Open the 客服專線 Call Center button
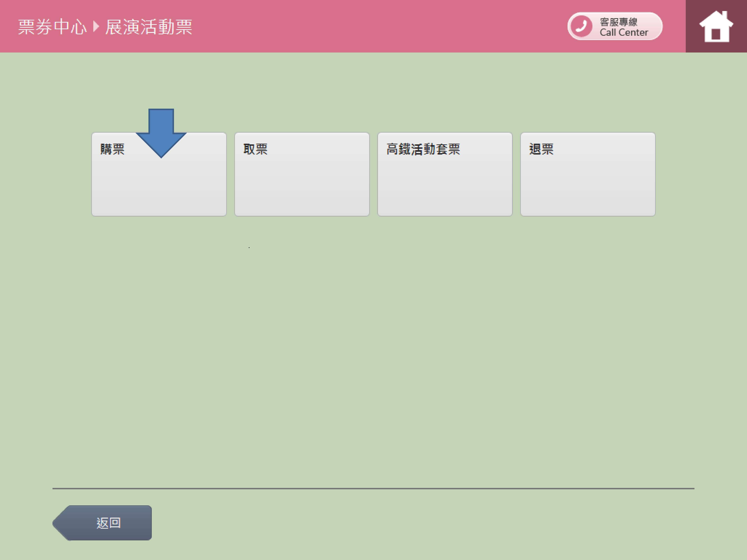Image resolution: width=747 pixels, height=560 pixels. click(x=615, y=26)
